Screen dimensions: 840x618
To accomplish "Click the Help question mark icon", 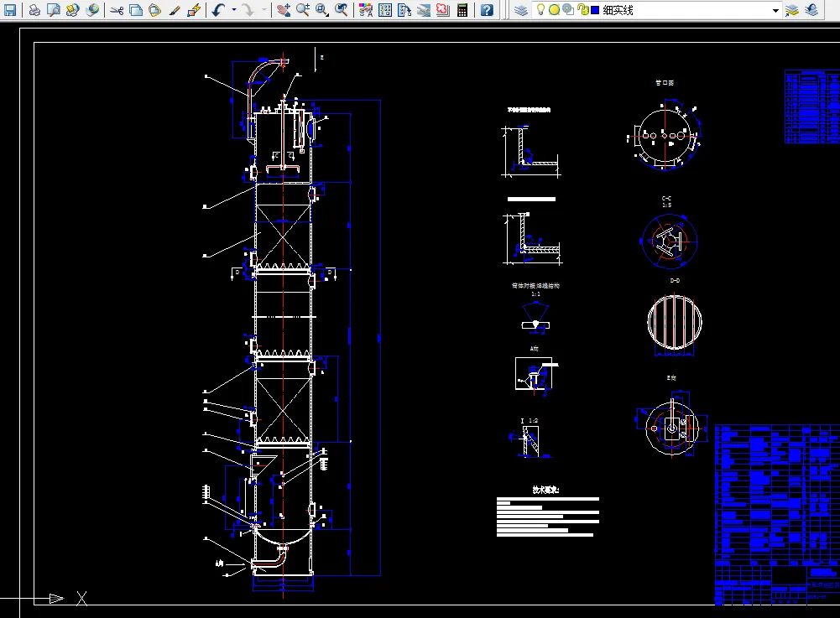I will (x=487, y=9).
